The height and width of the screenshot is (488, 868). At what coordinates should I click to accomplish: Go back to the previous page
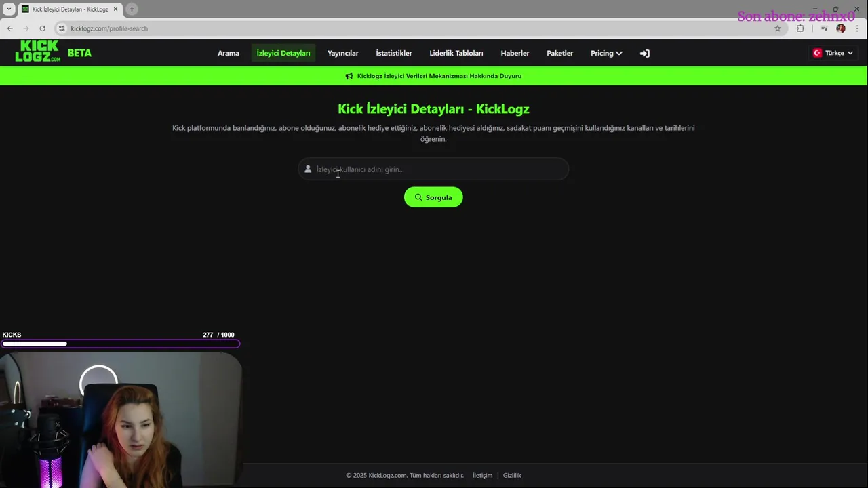point(9,28)
